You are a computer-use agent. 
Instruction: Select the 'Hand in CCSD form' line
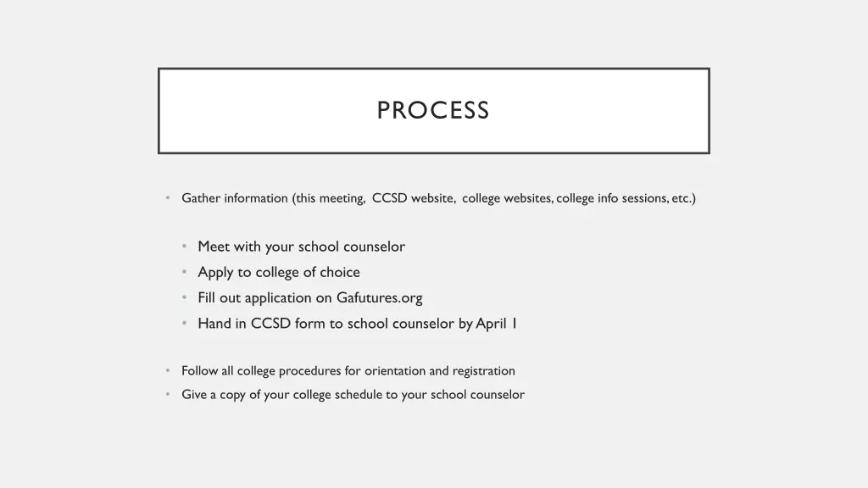(358, 323)
